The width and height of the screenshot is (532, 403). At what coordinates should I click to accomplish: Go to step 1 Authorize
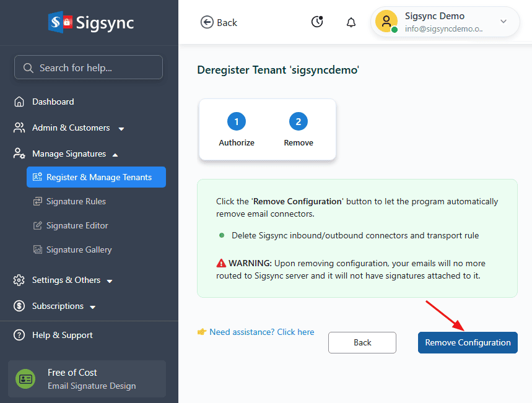click(237, 121)
